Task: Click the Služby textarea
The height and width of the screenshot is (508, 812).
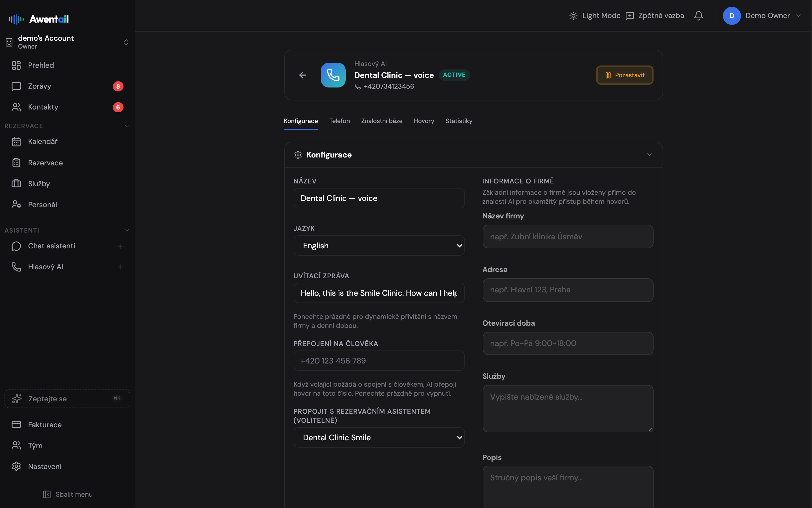Action: click(568, 409)
